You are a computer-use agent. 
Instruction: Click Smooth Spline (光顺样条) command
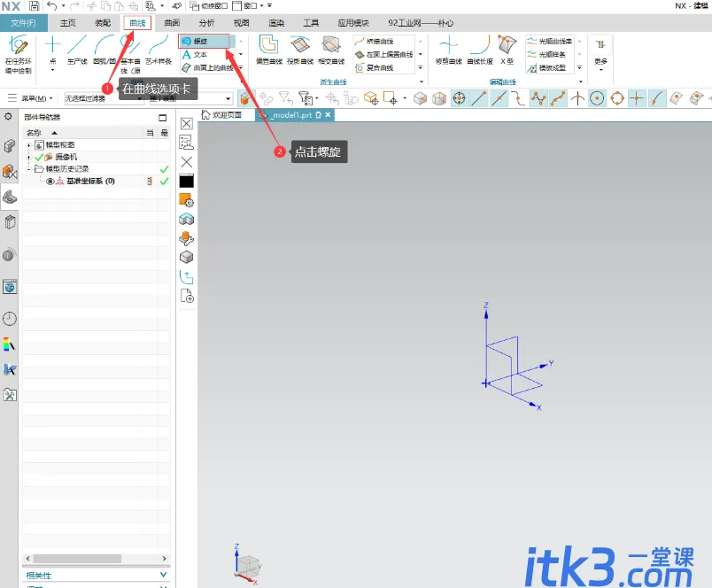point(546,55)
